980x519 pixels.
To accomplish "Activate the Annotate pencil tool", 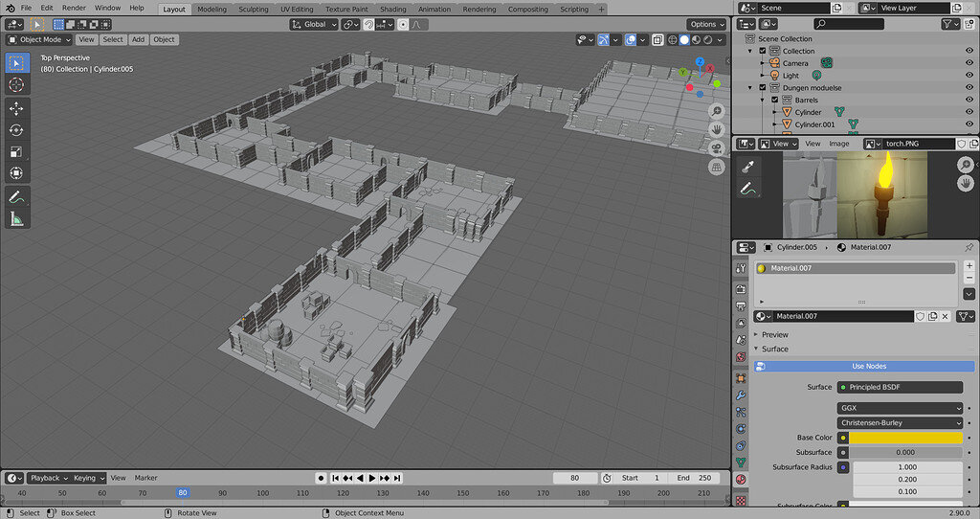I will 16,196.
